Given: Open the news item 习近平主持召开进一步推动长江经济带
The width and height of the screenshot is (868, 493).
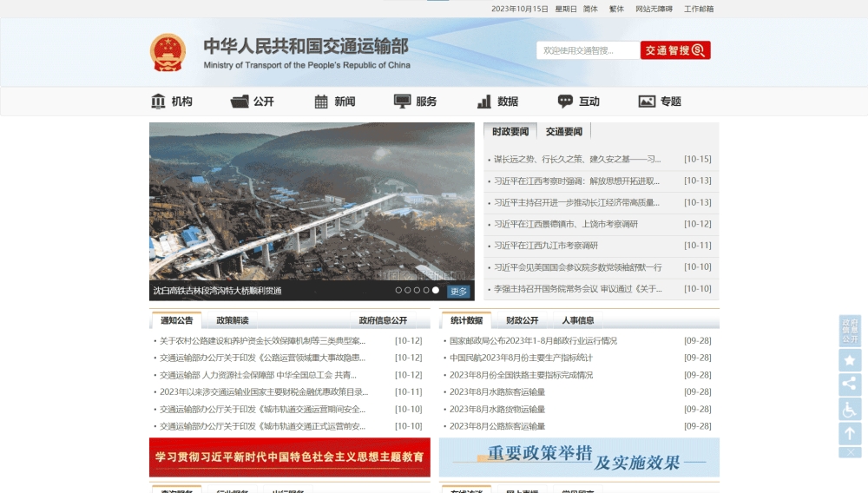Looking at the screenshot, I should [x=576, y=202].
